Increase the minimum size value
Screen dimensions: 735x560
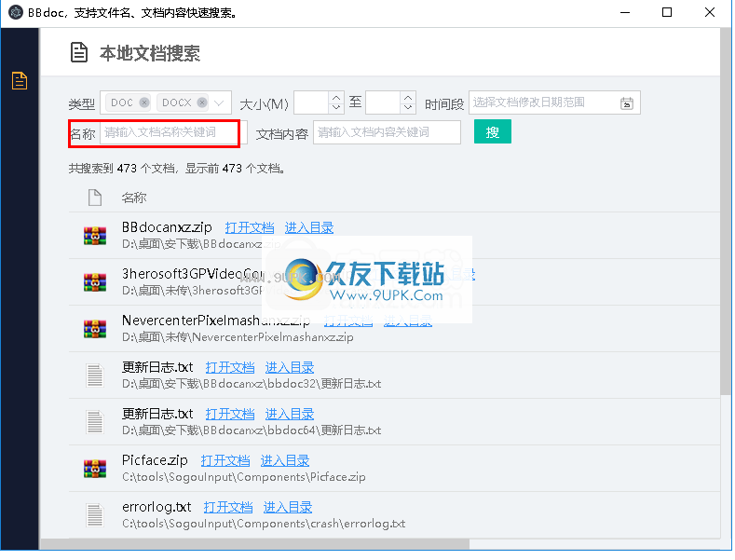[336, 98]
